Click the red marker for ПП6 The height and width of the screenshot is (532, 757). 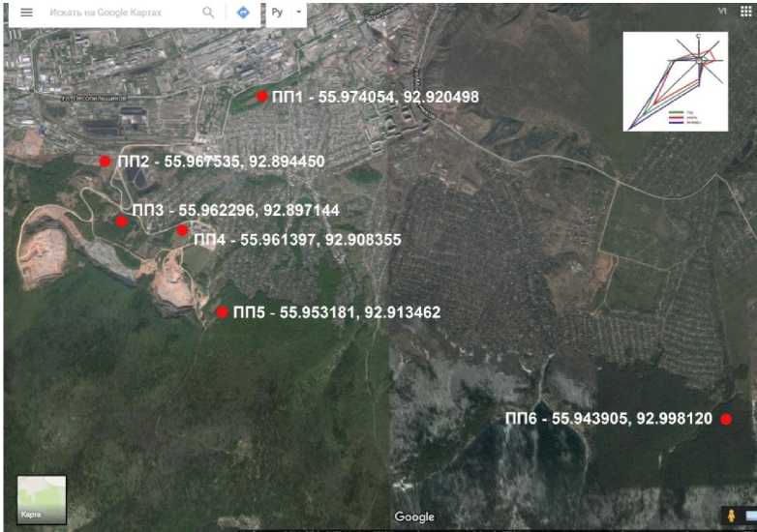point(726,420)
